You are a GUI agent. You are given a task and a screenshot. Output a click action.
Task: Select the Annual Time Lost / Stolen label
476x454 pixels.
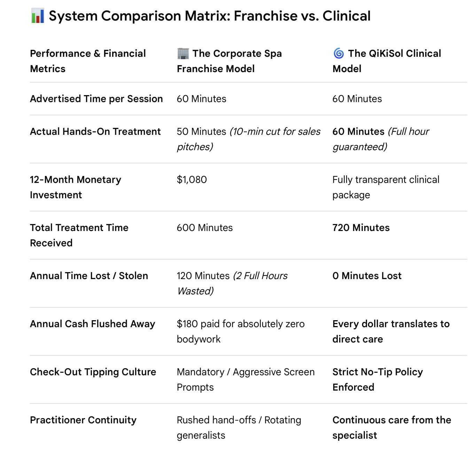pos(89,276)
